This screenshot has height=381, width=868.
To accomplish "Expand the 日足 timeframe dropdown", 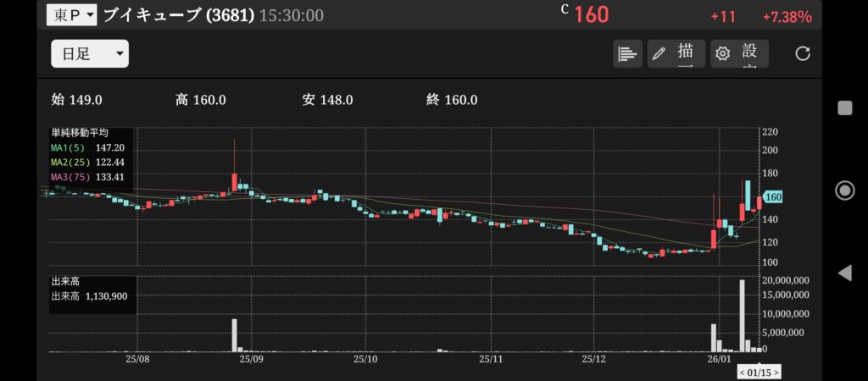I will tap(89, 54).
